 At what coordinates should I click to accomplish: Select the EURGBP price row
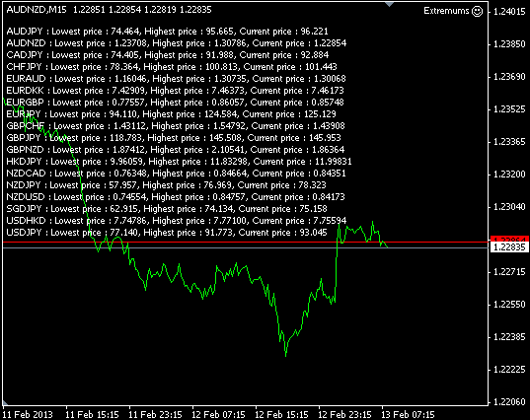(175, 103)
